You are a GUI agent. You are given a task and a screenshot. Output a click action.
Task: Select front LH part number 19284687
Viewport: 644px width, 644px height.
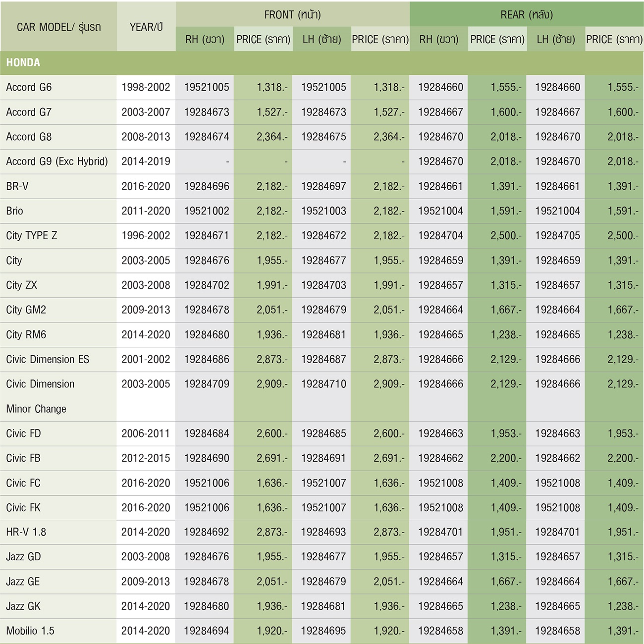pos(323,359)
